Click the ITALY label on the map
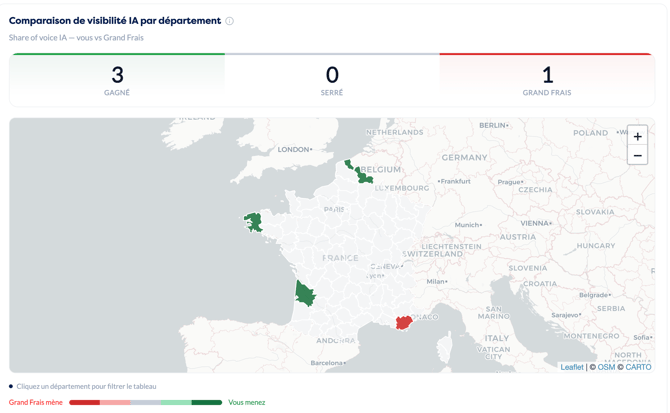Viewport: 670px width, 413px height. pos(497,338)
